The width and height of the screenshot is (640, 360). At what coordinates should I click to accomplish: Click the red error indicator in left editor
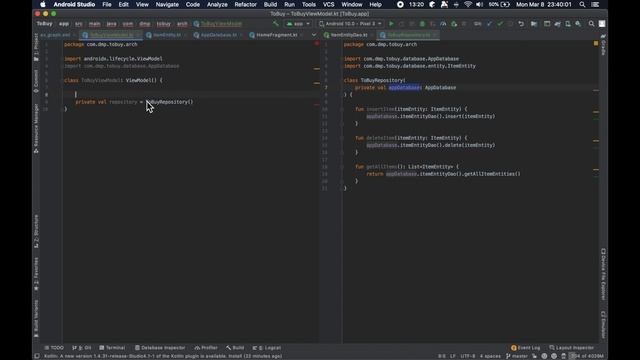click(317, 43)
